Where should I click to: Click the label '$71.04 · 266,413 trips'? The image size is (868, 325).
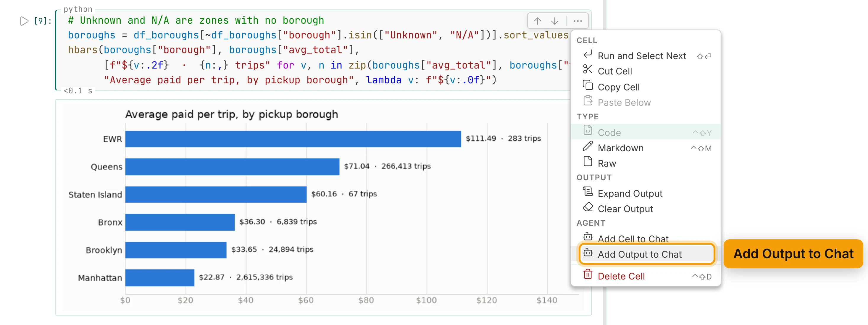click(x=387, y=166)
